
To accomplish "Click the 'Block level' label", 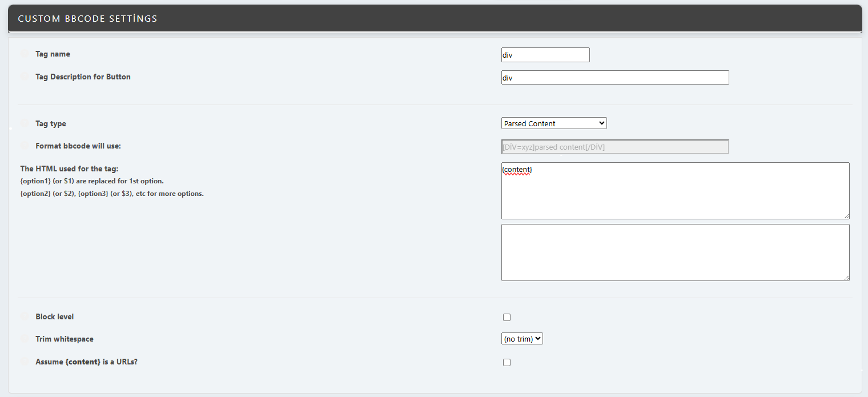I will click(54, 317).
